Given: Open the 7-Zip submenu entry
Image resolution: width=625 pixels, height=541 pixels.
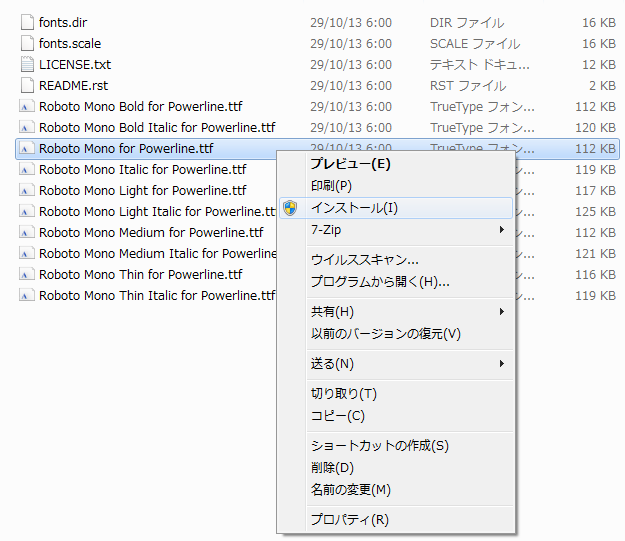Looking at the screenshot, I should 395,230.
